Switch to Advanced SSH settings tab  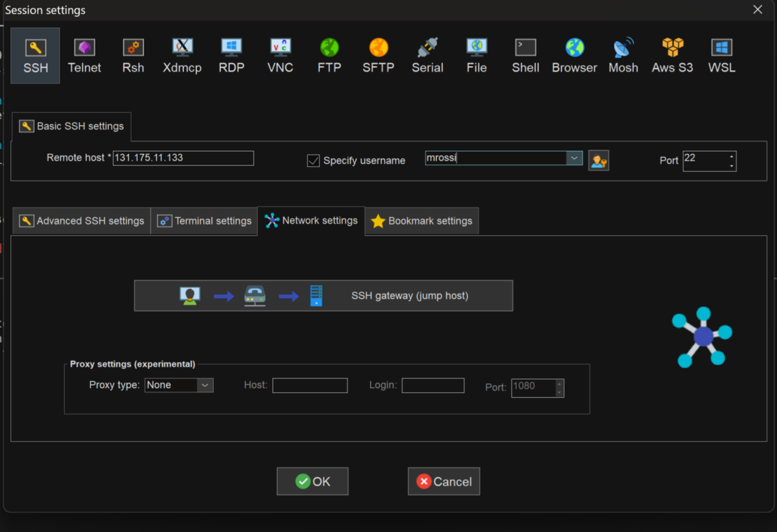[82, 221]
